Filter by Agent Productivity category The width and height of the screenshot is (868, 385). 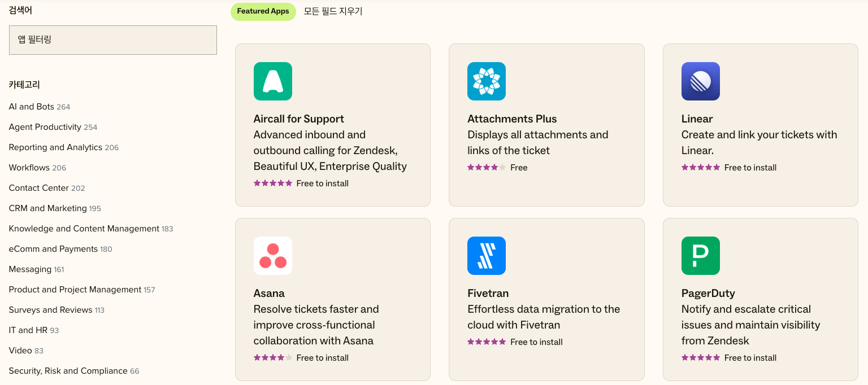coord(45,127)
